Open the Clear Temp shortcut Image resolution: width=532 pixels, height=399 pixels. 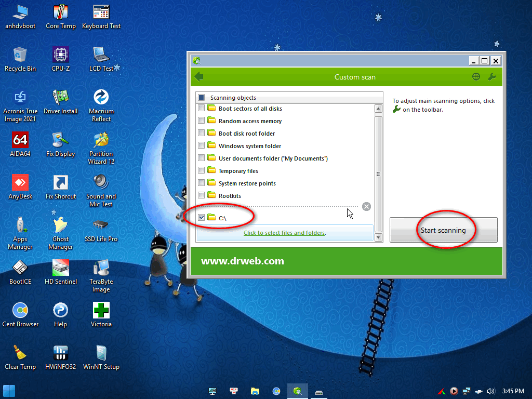(20, 357)
